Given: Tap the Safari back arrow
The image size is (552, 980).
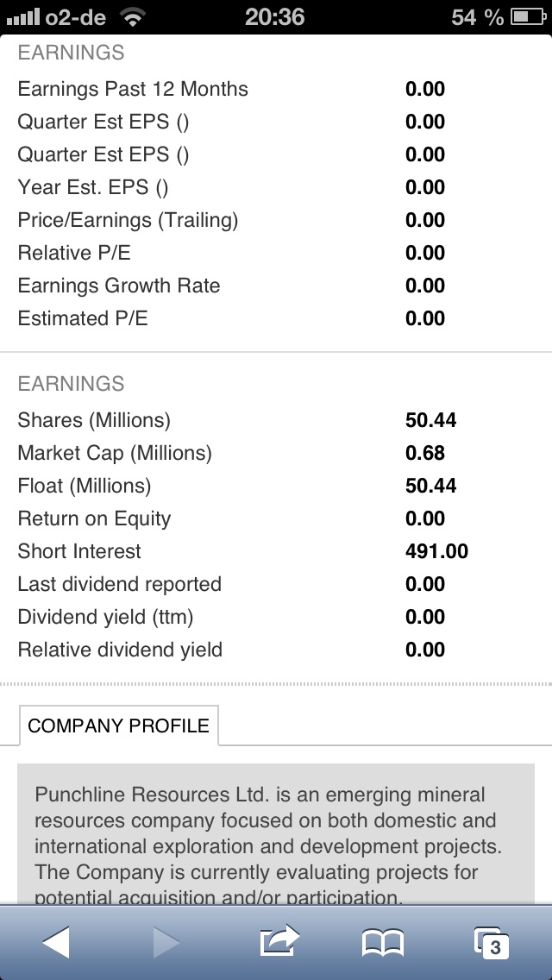Looking at the screenshot, I should [56, 942].
